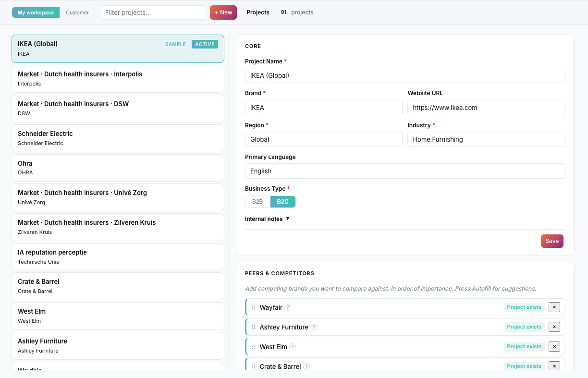This screenshot has height=378, width=588.
Task: Click the SAMPLE badge on IKEA card
Action: 175,44
